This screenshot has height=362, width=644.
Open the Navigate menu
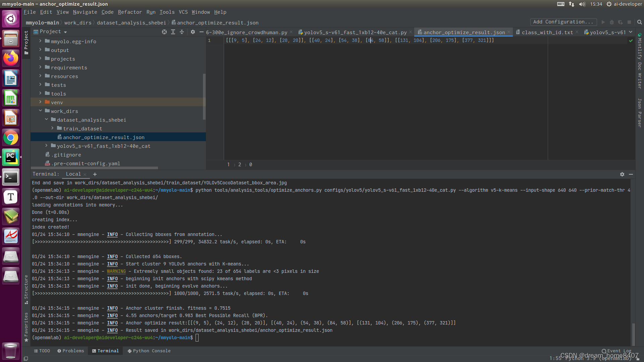85,12
